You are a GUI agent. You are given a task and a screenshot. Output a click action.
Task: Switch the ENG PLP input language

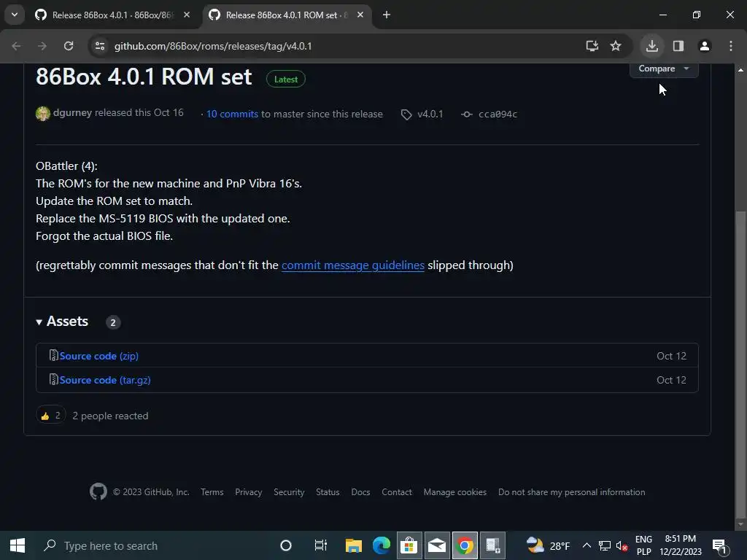[643, 545]
